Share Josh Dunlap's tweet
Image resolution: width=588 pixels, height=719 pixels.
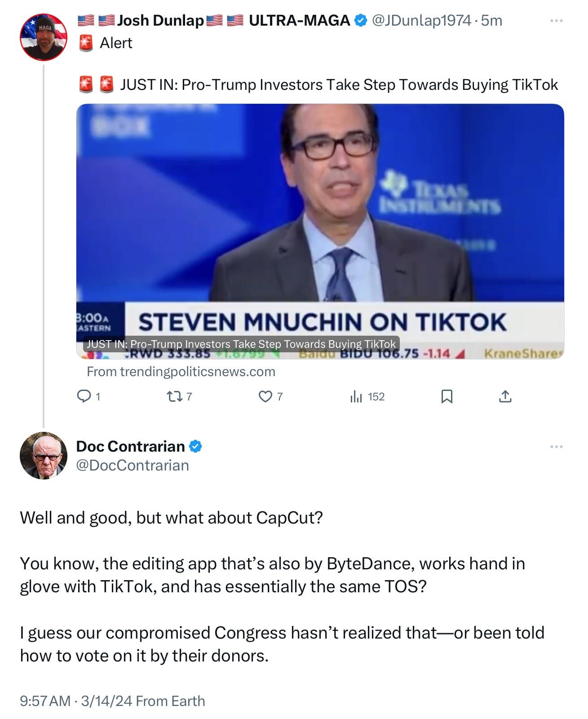point(505,396)
